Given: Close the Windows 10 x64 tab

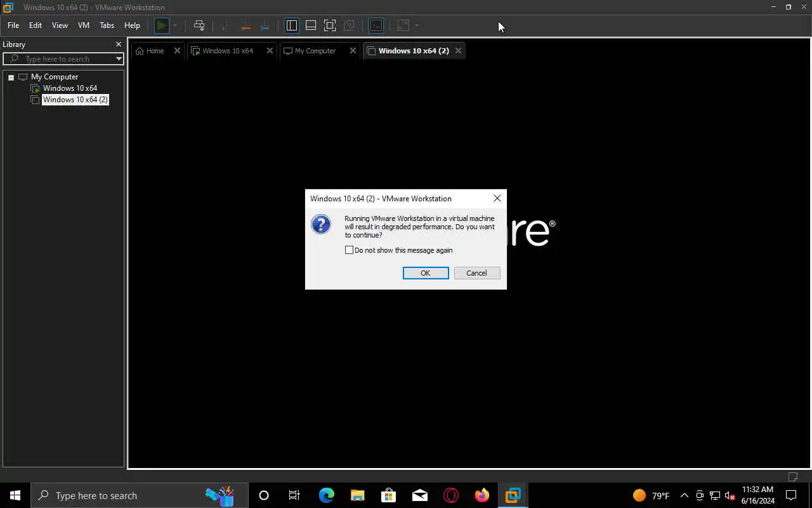Looking at the screenshot, I should click(270, 51).
